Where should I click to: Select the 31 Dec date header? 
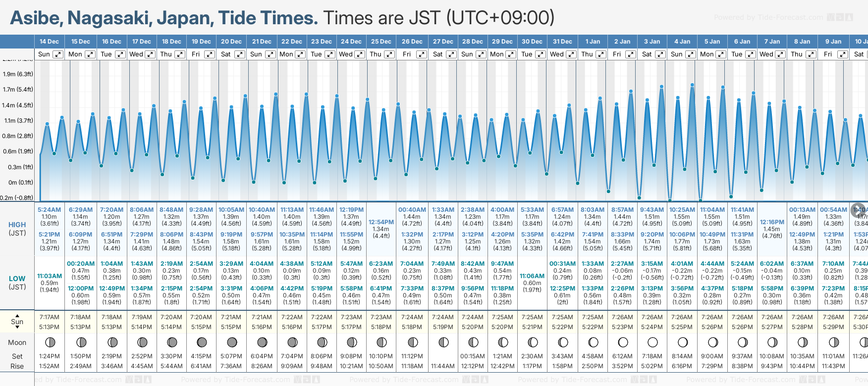click(x=562, y=42)
